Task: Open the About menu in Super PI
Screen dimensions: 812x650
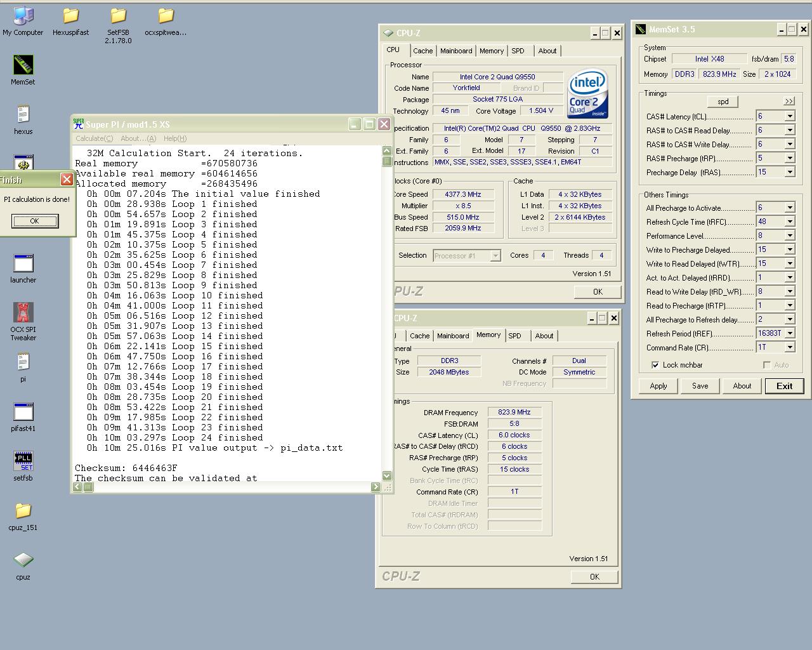Action: [x=138, y=138]
